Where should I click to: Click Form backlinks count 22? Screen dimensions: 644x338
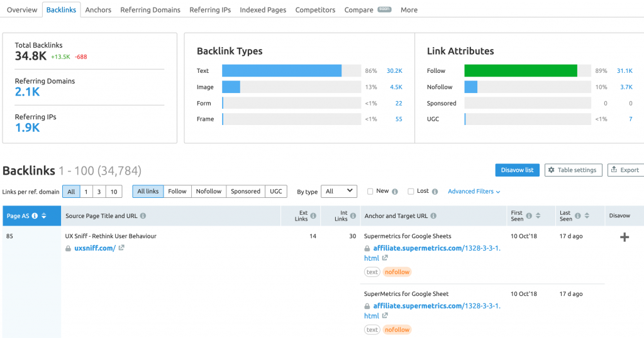pos(399,104)
